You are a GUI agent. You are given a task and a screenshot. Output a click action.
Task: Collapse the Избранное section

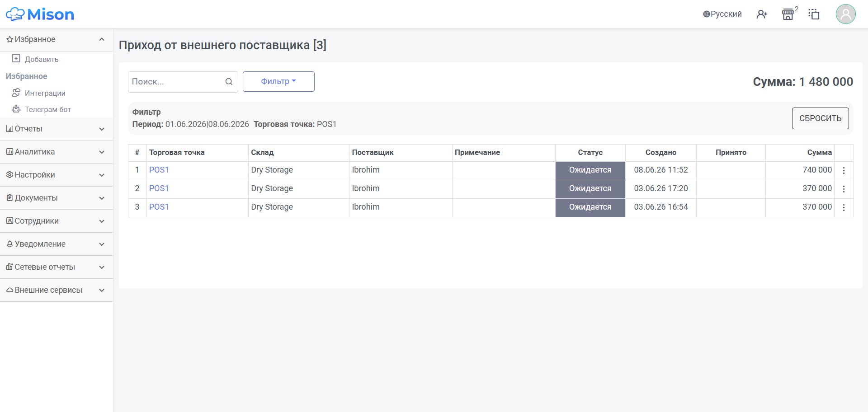[57, 40]
